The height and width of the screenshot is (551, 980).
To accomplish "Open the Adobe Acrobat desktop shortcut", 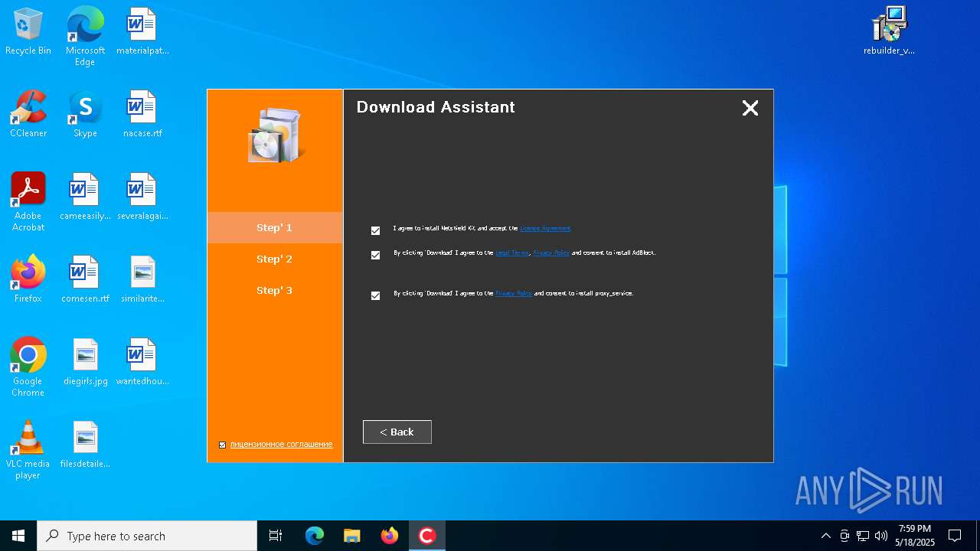I will point(28,202).
